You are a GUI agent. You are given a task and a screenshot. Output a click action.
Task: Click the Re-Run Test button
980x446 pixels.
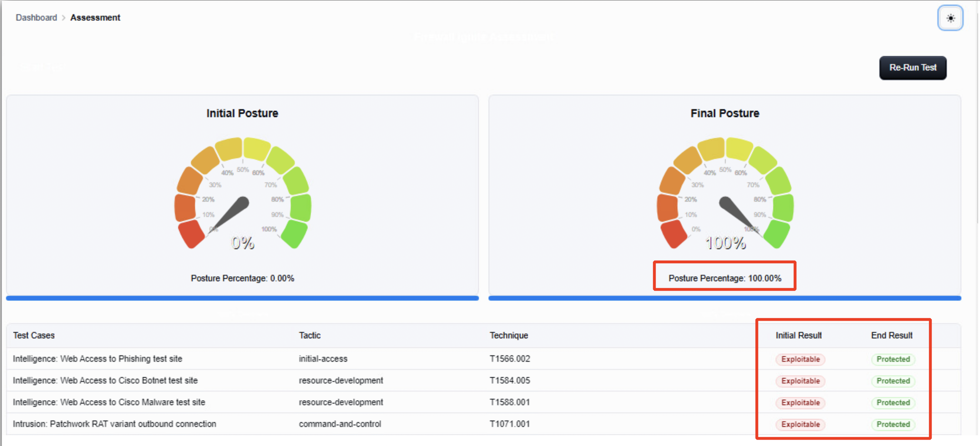click(x=912, y=68)
